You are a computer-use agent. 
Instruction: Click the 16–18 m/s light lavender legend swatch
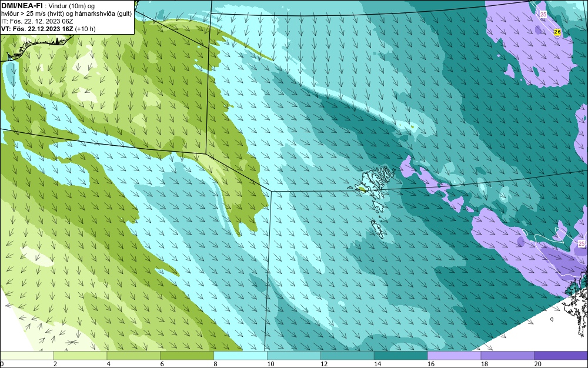pyautogui.click(x=454, y=355)
